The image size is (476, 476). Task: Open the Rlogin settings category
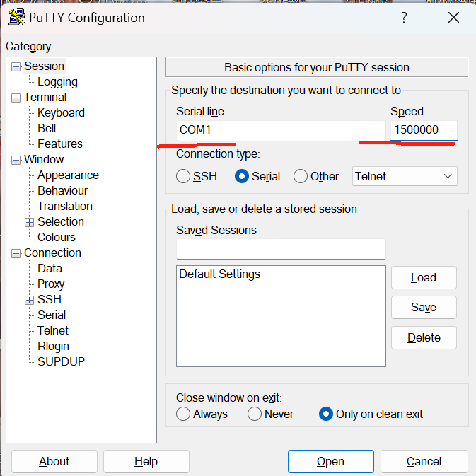pyautogui.click(x=53, y=347)
